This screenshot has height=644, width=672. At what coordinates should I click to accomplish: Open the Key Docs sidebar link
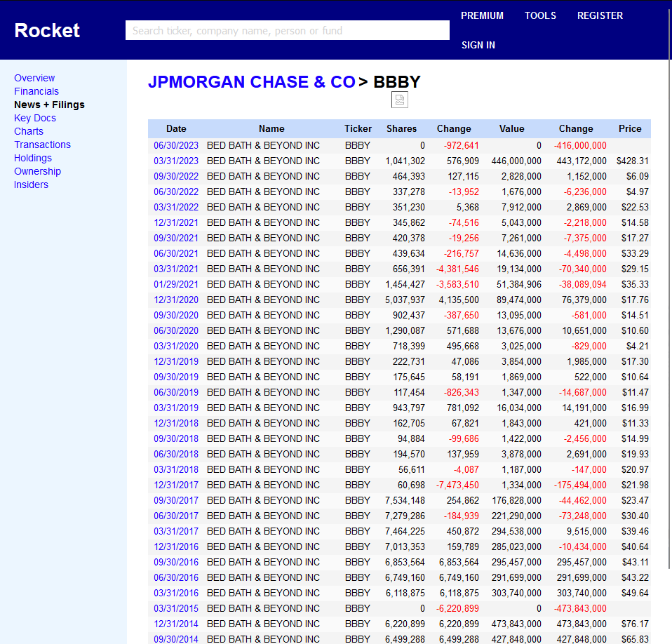tap(35, 118)
